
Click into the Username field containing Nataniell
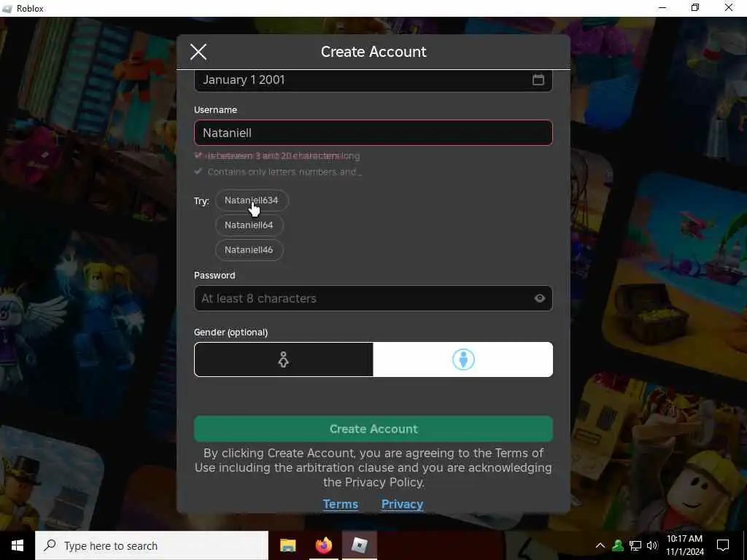(373, 133)
